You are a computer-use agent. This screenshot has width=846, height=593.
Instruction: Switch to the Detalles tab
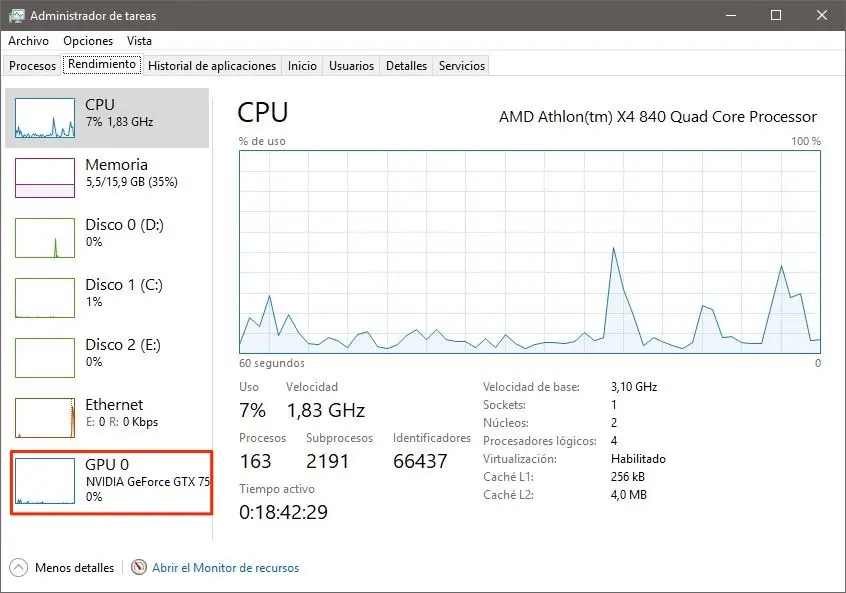pyautogui.click(x=406, y=65)
